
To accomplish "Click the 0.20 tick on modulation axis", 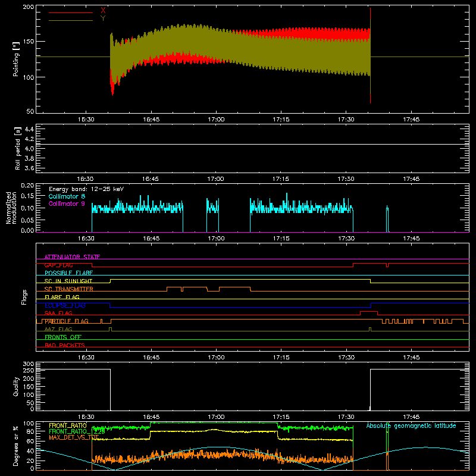I will pyautogui.click(x=27, y=186).
